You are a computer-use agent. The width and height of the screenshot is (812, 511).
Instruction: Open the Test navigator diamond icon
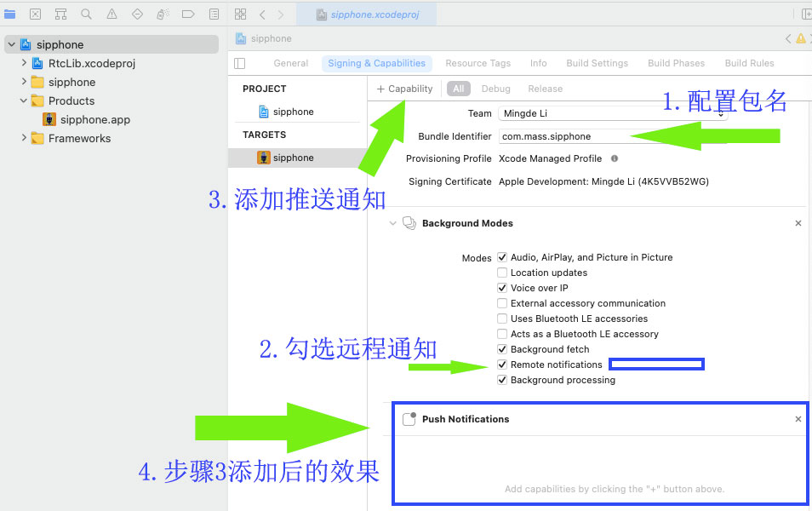click(137, 14)
